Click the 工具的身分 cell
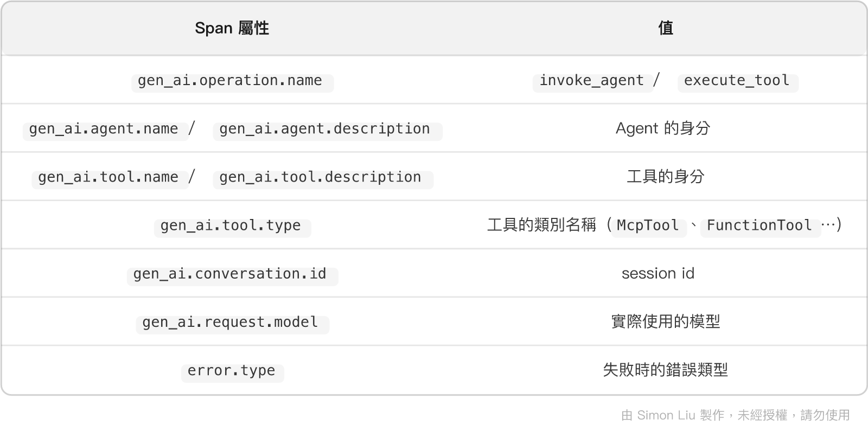The width and height of the screenshot is (868, 432). click(666, 177)
